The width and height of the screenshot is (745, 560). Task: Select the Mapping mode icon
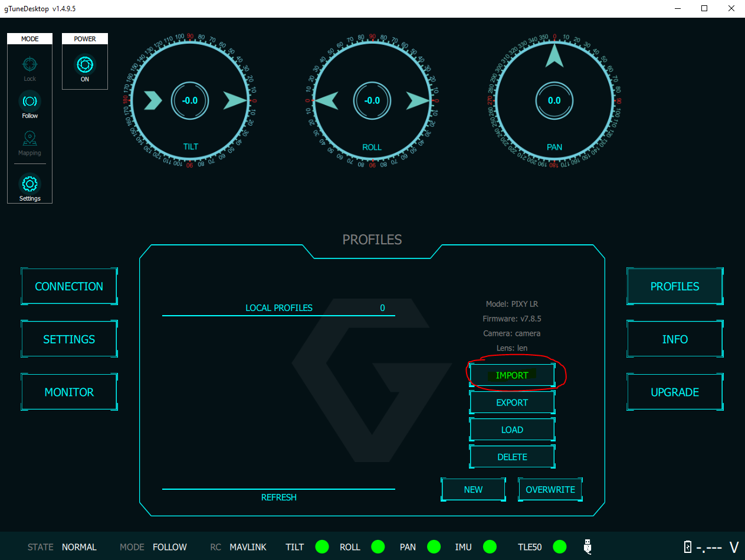29,139
